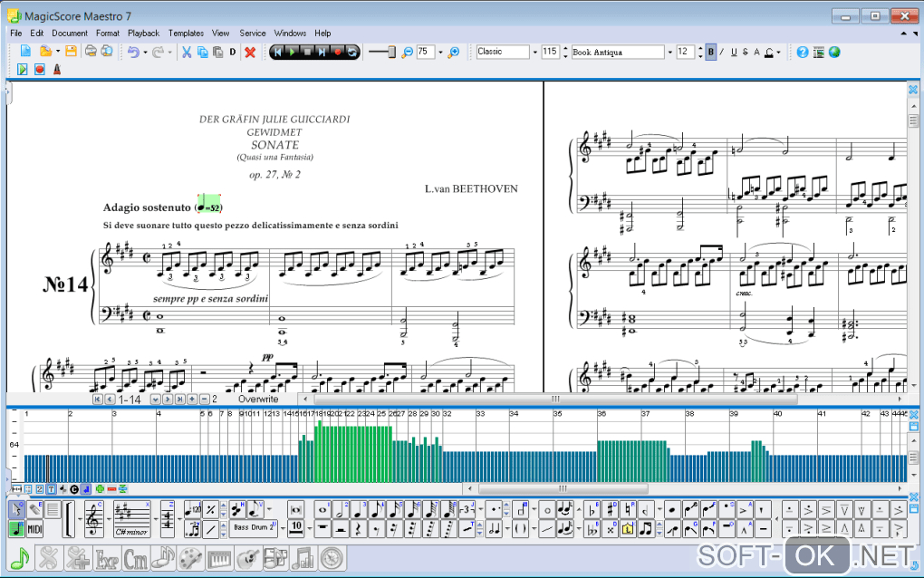This screenshot has width=924, height=578.
Task: Open print preview icon
Action: coord(107,52)
